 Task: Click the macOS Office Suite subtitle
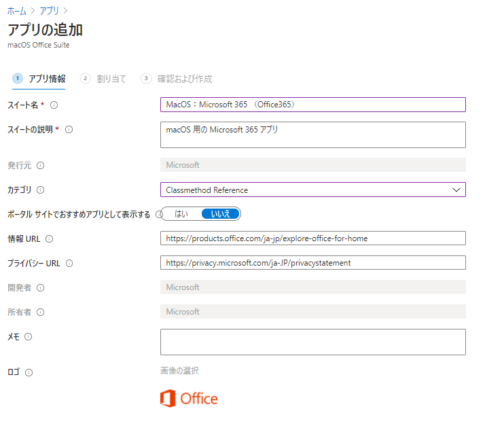point(39,45)
